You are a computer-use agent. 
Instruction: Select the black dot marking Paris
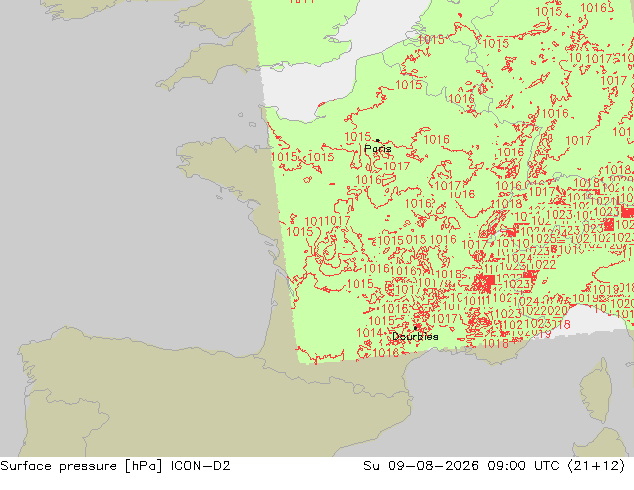(x=378, y=141)
